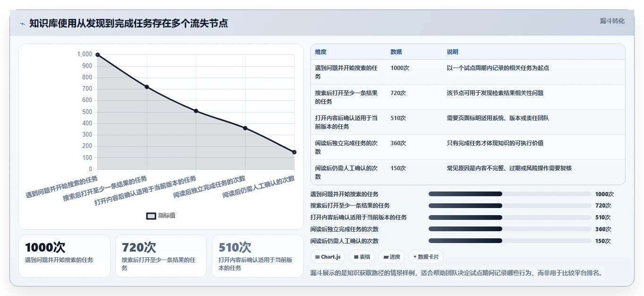
Task: Open the 1000次 data card
Action: (64, 256)
